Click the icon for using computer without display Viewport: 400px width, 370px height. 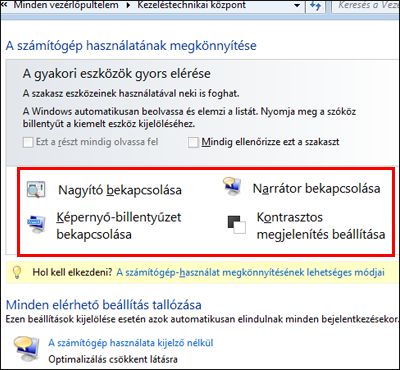[x=27, y=349]
